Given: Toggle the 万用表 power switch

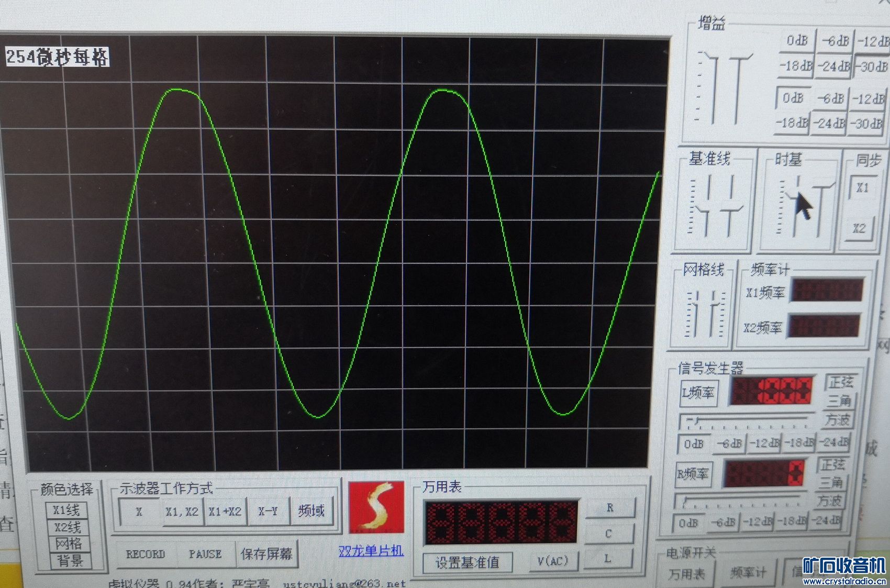Looking at the screenshot, I should coord(686,574).
